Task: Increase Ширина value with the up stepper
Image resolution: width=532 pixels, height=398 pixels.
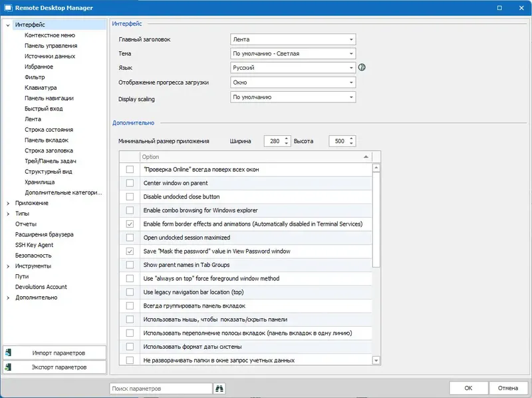Action: [x=285, y=138]
